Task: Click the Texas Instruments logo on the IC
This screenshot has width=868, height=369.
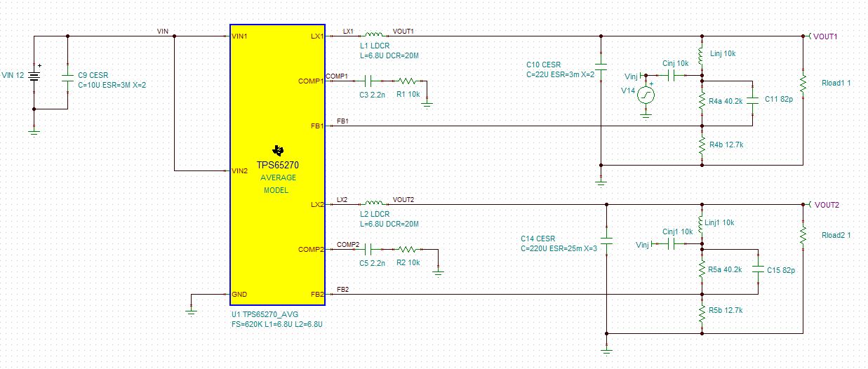Action: [278, 151]
